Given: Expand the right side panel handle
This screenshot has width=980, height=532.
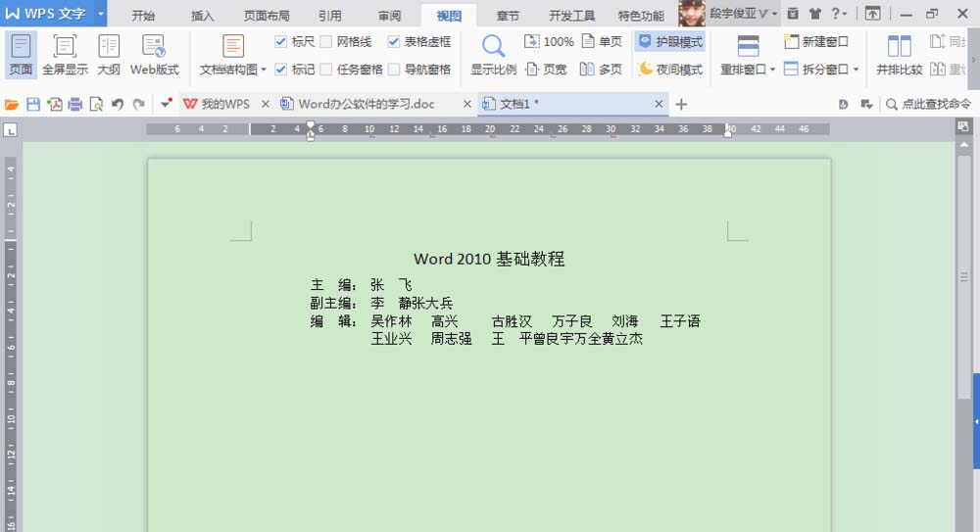Looking at the screenshot, I should (976, 421).
